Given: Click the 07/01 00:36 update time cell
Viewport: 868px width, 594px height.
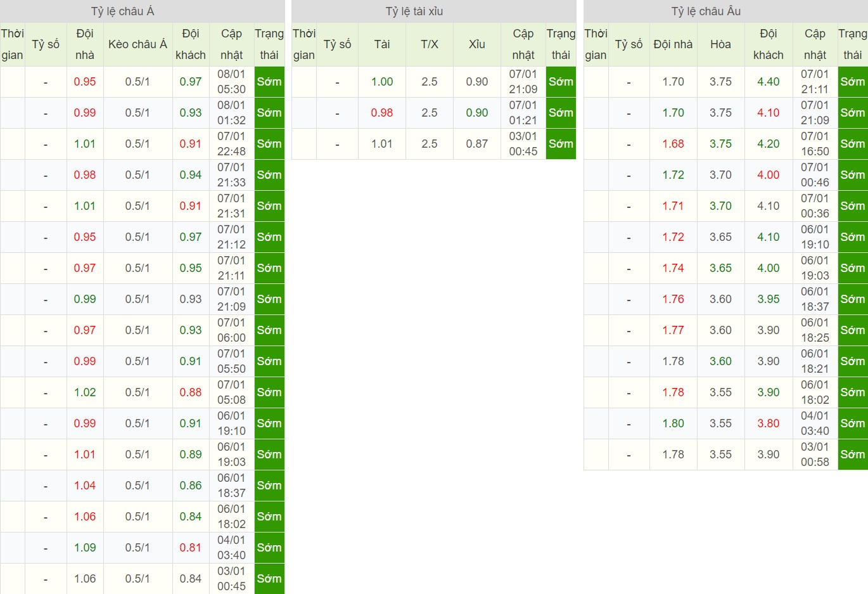Looking at the screenshot, I should (815, 206).
